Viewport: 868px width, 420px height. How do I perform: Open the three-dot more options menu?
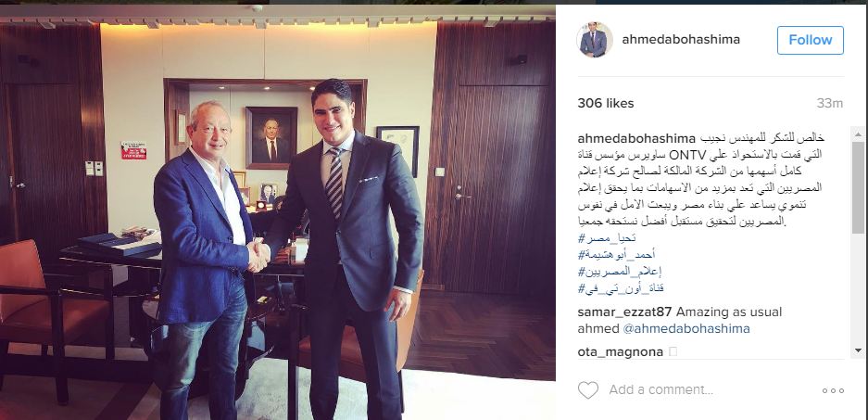833,390
